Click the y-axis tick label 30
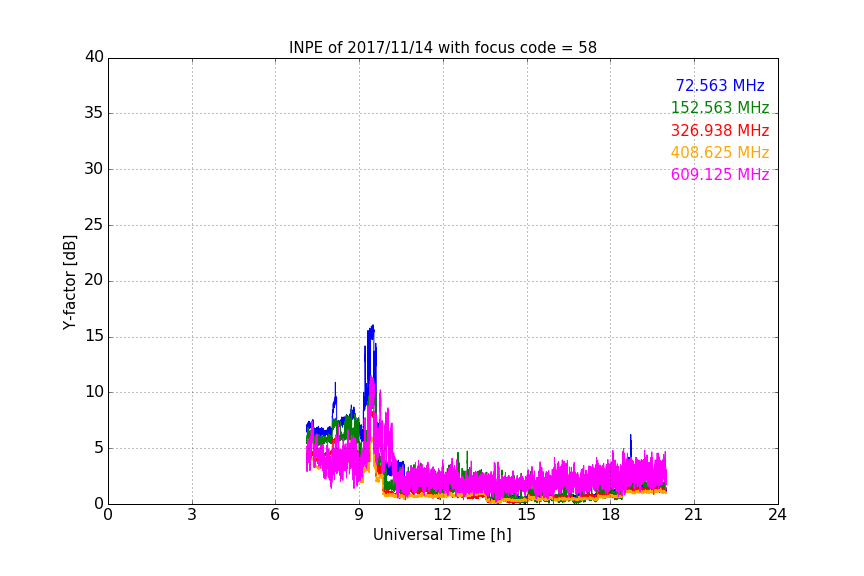 (x=94, y=169)
